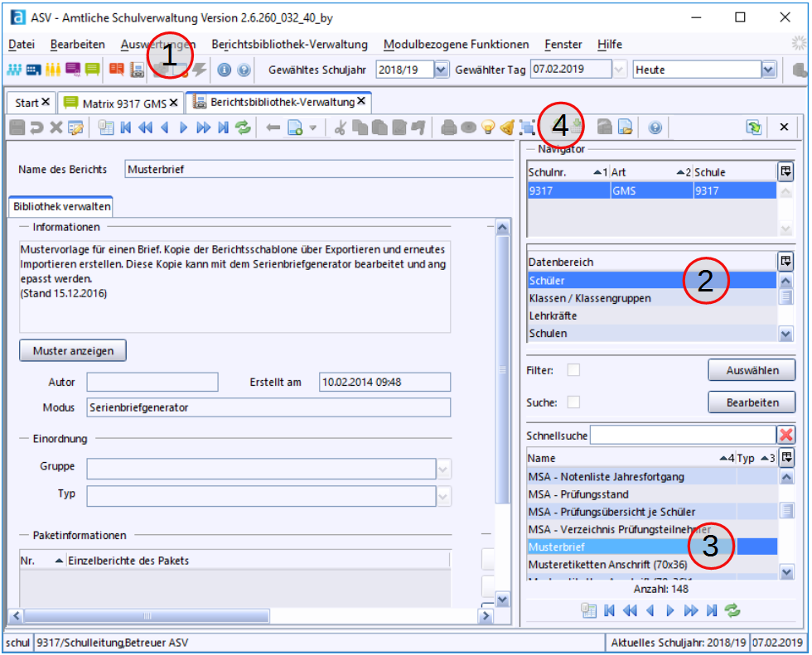Open the Fenster menu
The height and width of the screenshot is (655, 812).
563,45
